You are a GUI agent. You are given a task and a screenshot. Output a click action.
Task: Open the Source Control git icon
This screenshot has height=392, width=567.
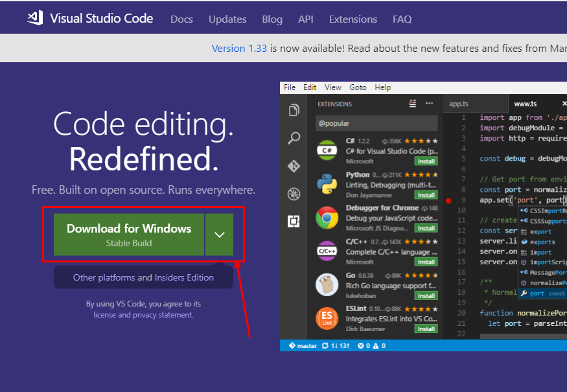294,166
